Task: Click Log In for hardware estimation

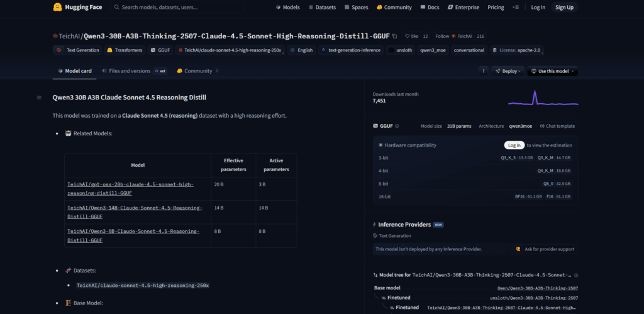Action: coord(514,145)
